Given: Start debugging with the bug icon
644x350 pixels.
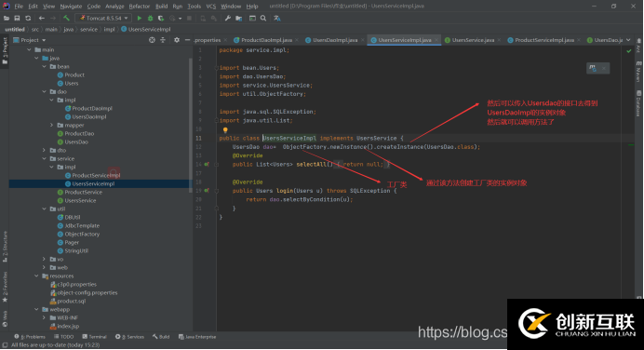Looking at the screenshot, I should click(x=151, y=18).
